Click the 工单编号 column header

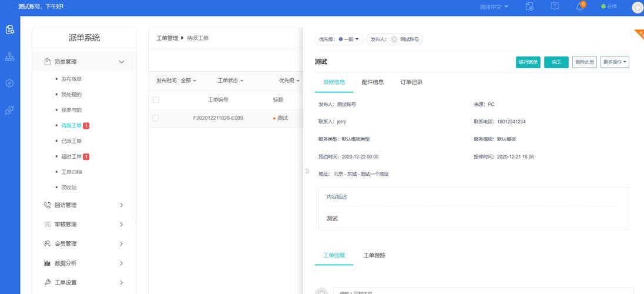pyautogui.click(x=218, y=99)
